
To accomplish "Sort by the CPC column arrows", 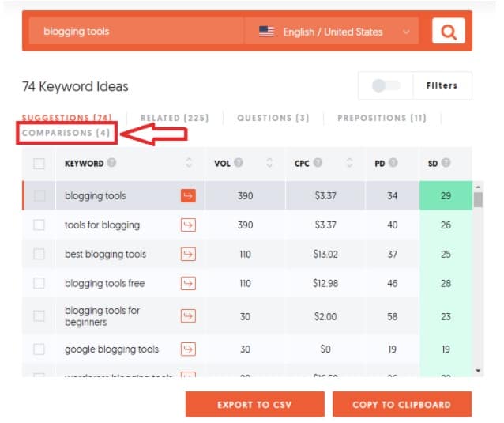I will [349, 163].
